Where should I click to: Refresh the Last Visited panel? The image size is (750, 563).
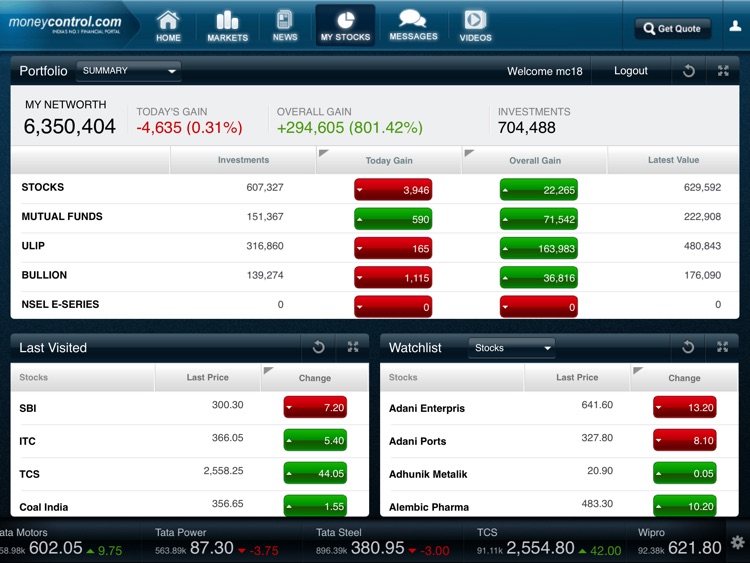319,347
